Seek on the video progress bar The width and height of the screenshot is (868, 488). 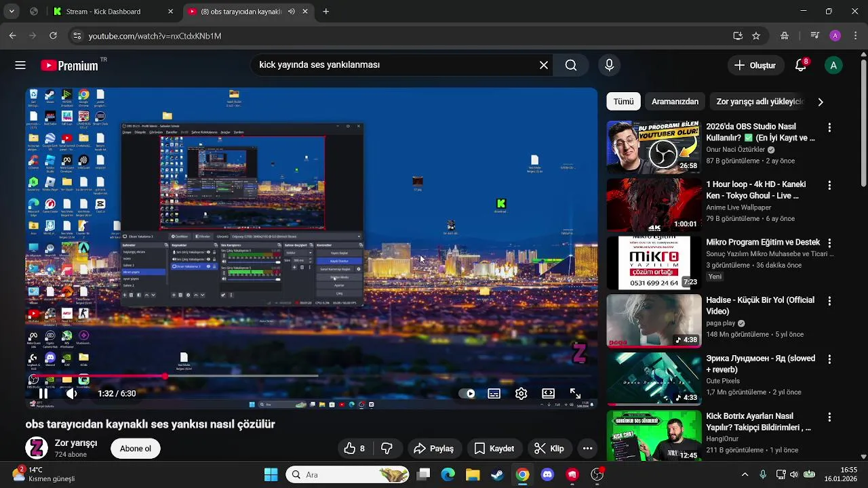312,375
